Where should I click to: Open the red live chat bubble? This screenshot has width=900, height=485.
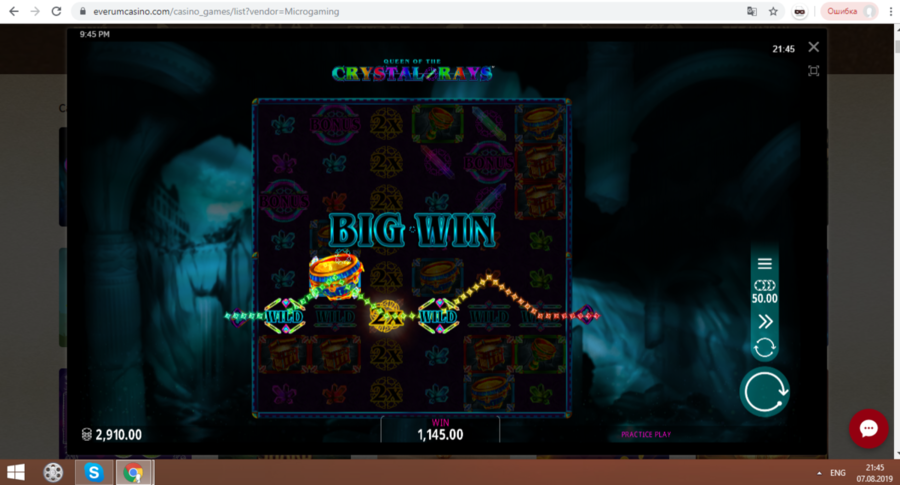[868, 428]
